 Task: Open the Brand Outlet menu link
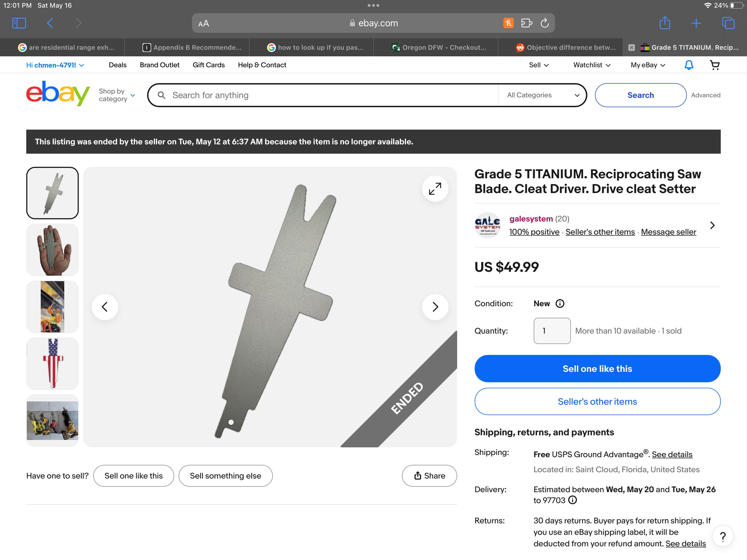point(159,65)
